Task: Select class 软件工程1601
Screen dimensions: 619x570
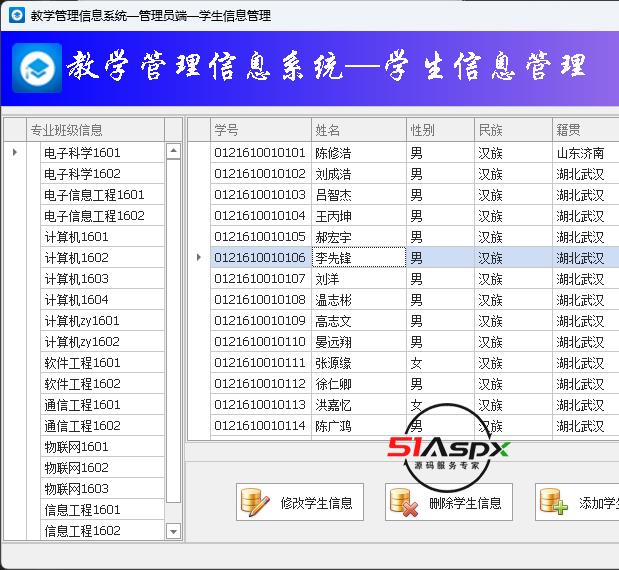Action: 102,362
